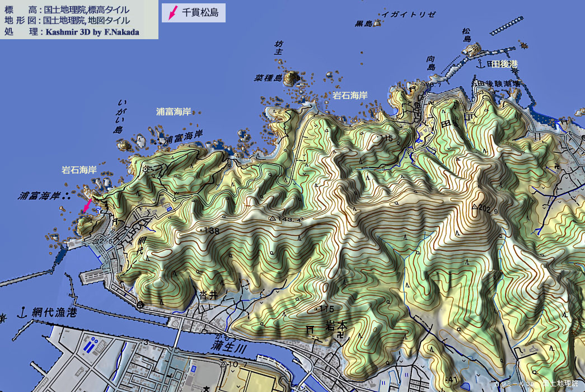This screenshot has height=392, width=585.
Task: Click the triangulation point marked 202.9
Action: [x=474, y=208]
